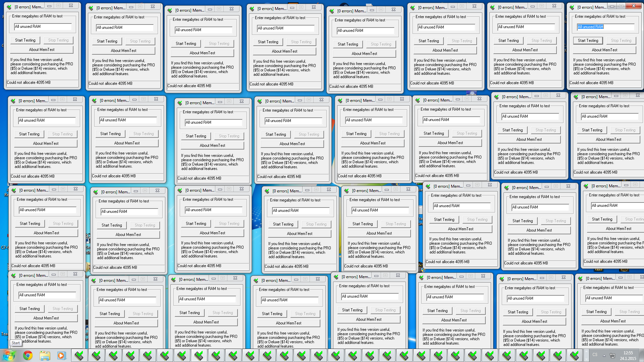Click All unused RAM field in top-left window
The width and height of the screenshot is (644, 362).
pyautogui.click(x=43, y=26)
